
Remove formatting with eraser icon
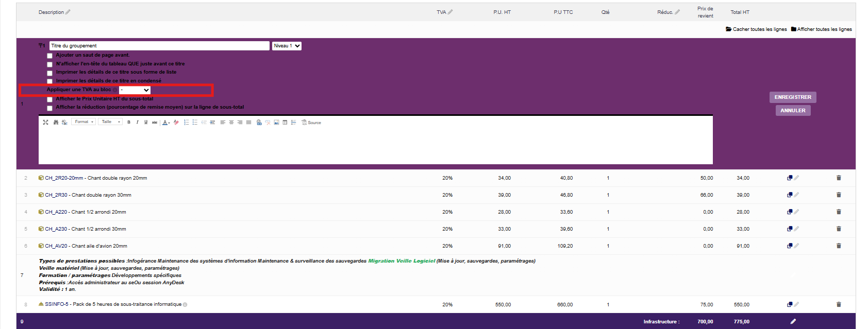pos(176,122)
